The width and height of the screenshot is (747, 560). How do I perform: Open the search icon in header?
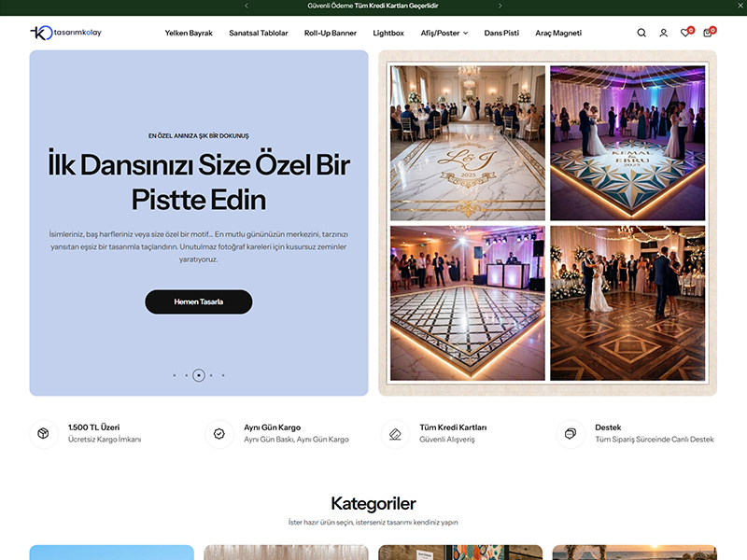tap(641, 33)
